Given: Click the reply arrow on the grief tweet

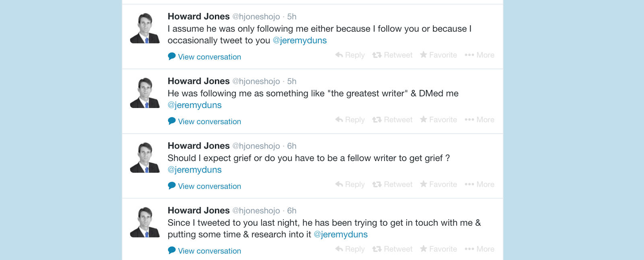Looking at the screenshot, I should point(339,184).
